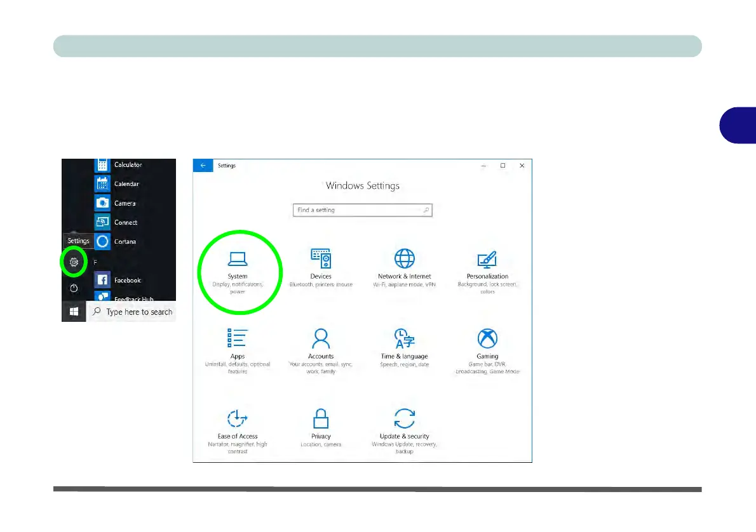Click the Windows Settings heading text
This screenshot has width=756, height=532.
pyautogui.click(x=363, y=185)
